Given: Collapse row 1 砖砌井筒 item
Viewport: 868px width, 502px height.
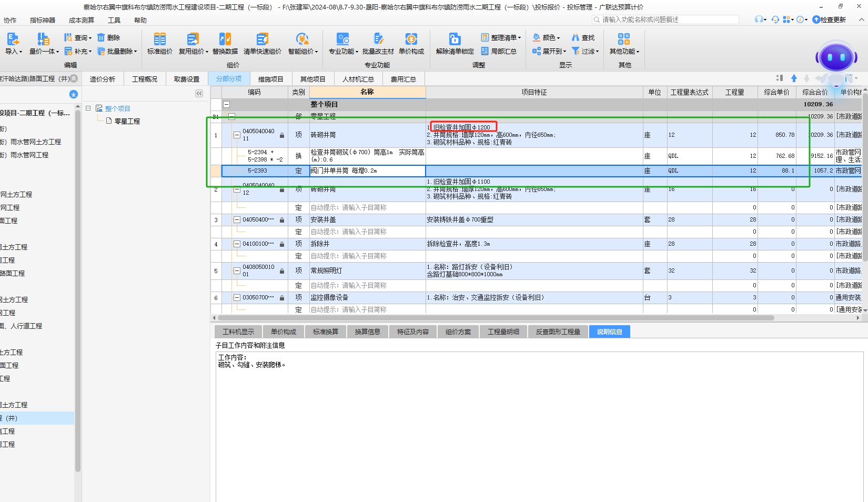Looking at the screenshot, I should pyautogui.click(x=237, y=135).
